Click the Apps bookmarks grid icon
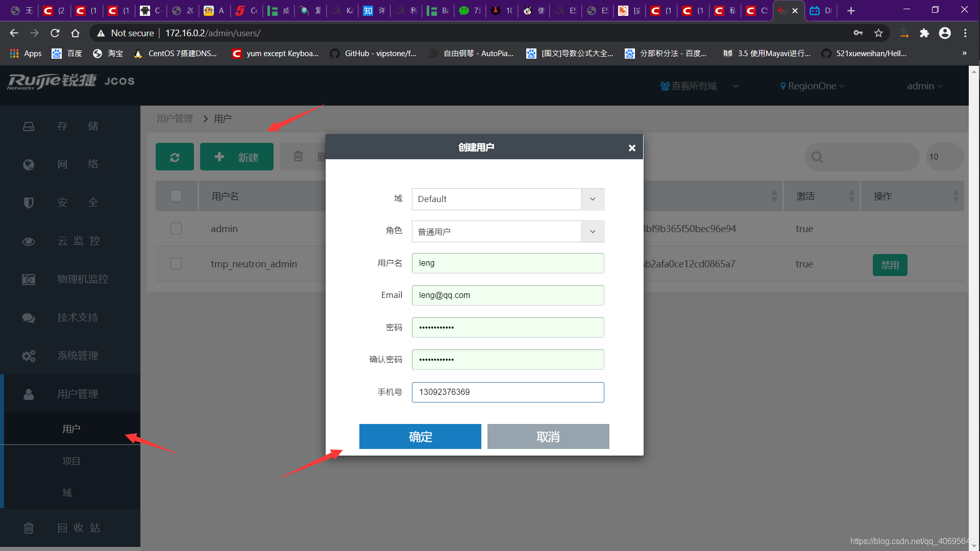The image size is (980, 551). coord(14,54)
